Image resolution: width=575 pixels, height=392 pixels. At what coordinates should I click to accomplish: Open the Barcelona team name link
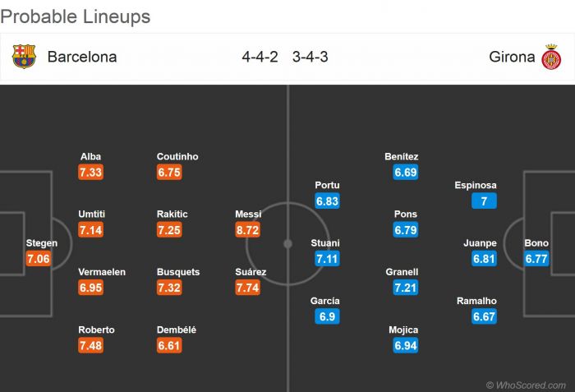(82, 58)
